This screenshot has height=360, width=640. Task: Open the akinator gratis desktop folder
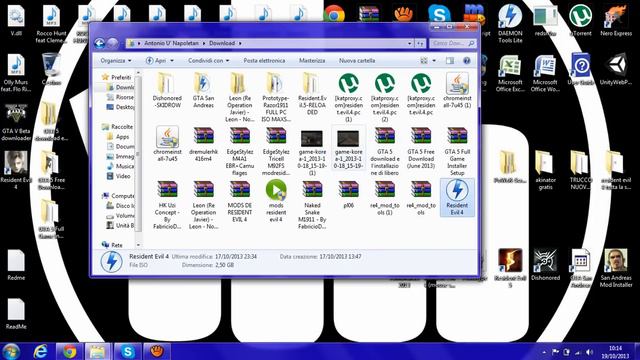[x=545, y=170]
